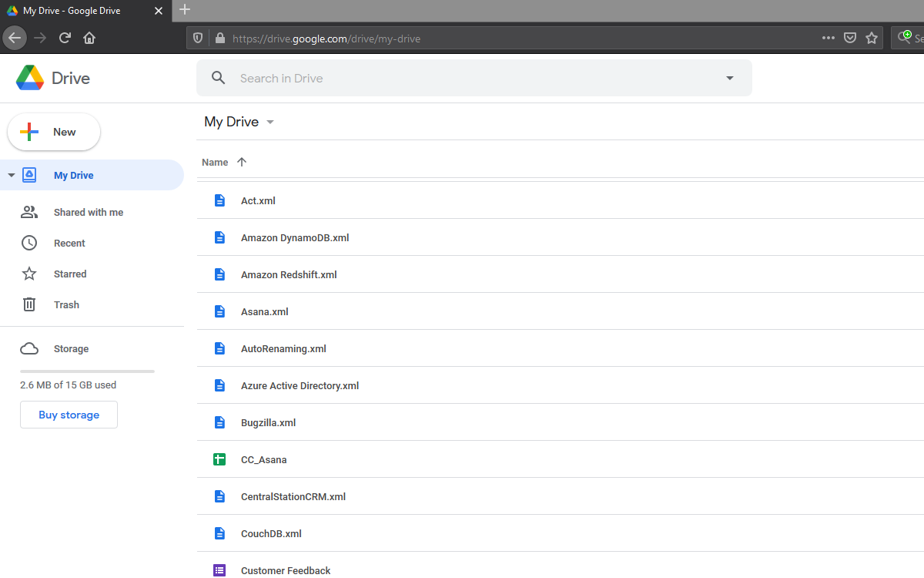Click the New button
Viewport: 924px width, 578px height.
pos(54,132)
